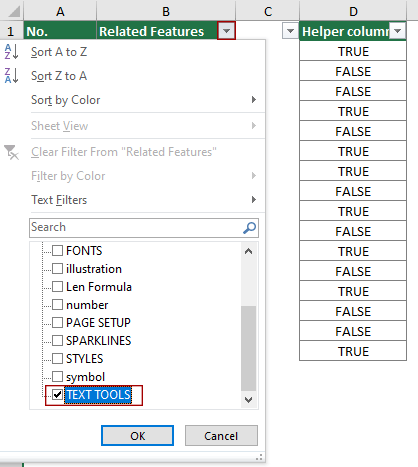Open the column C filter dropdown
The image size is (418, 467).
pyautogui.click(x=290, y=31)
